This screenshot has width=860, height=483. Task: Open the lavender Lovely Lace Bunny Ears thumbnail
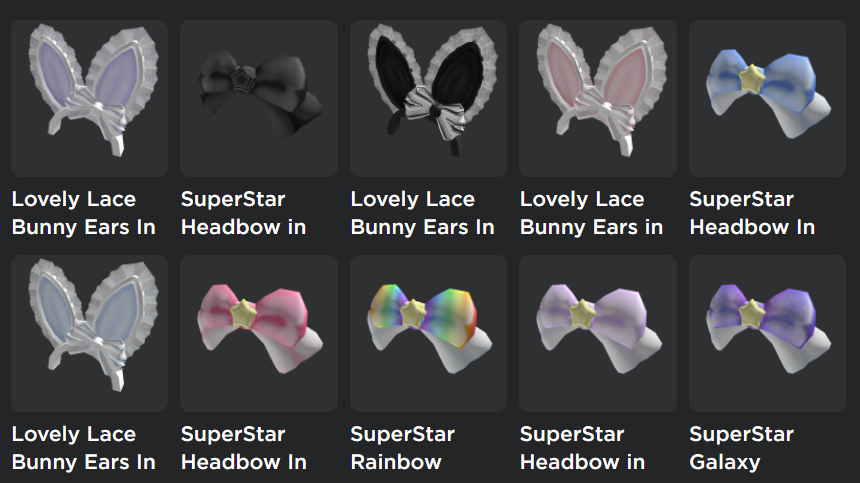[89, 99]
